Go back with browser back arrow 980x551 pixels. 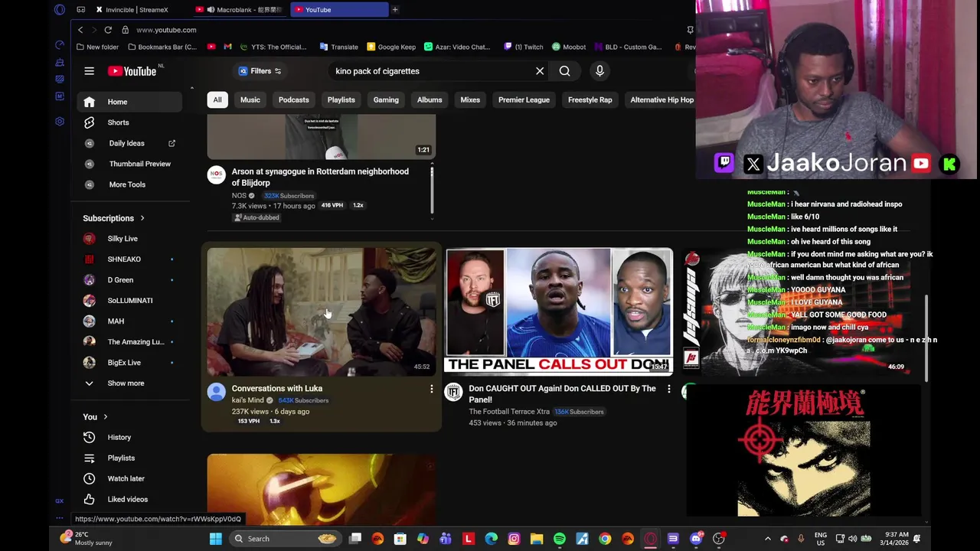tap(80, 30)
